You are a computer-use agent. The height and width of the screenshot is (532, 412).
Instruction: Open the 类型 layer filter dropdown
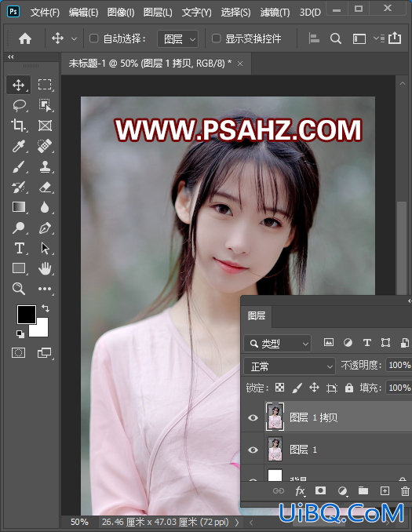(x=277, y=344)
